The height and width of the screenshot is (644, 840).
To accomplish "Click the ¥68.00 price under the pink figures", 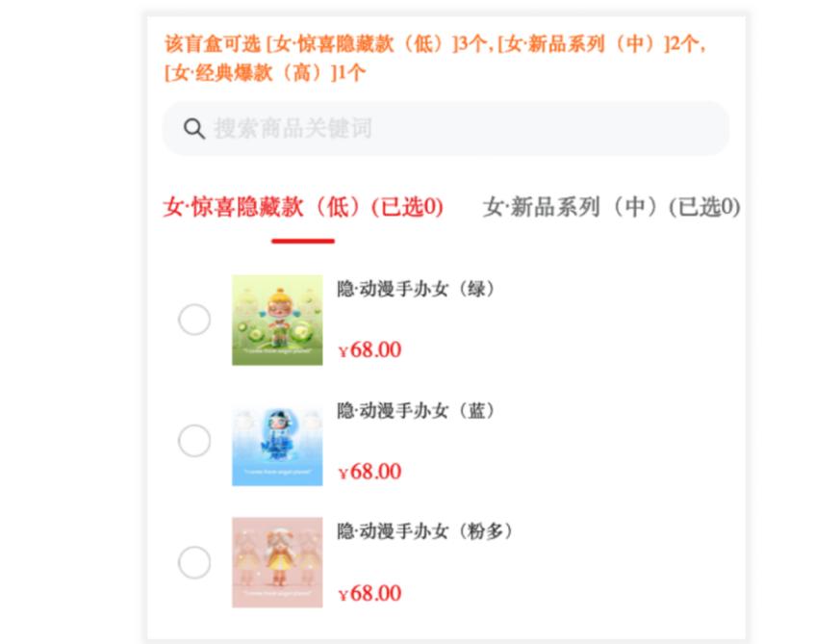I will (x=369, y=593).
